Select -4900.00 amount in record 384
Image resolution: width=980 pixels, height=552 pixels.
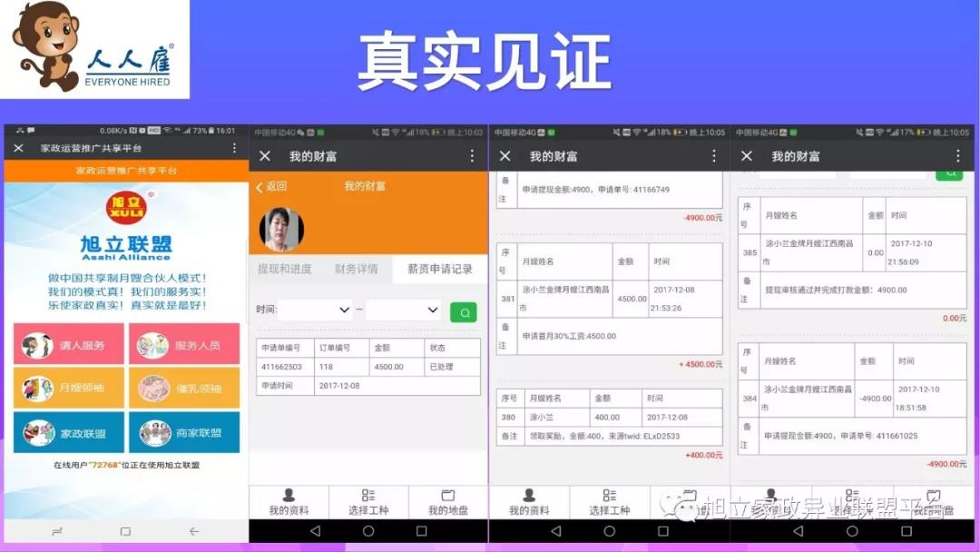[875, 399]
